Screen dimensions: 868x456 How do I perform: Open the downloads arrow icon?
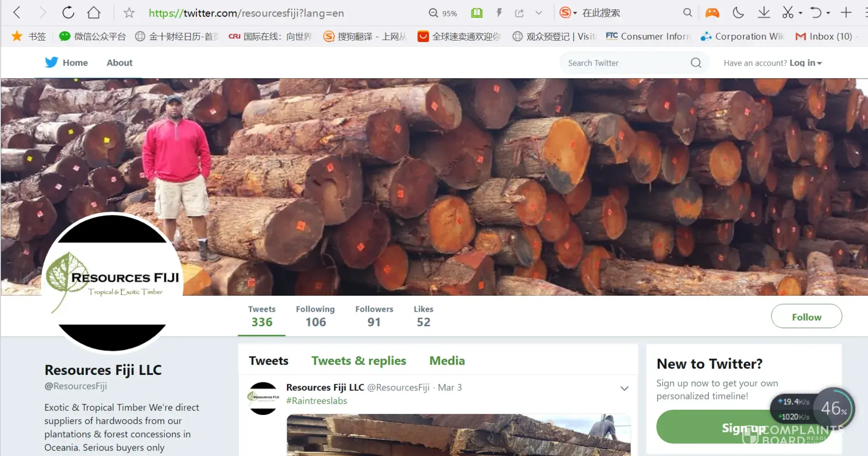pos(764,13)
